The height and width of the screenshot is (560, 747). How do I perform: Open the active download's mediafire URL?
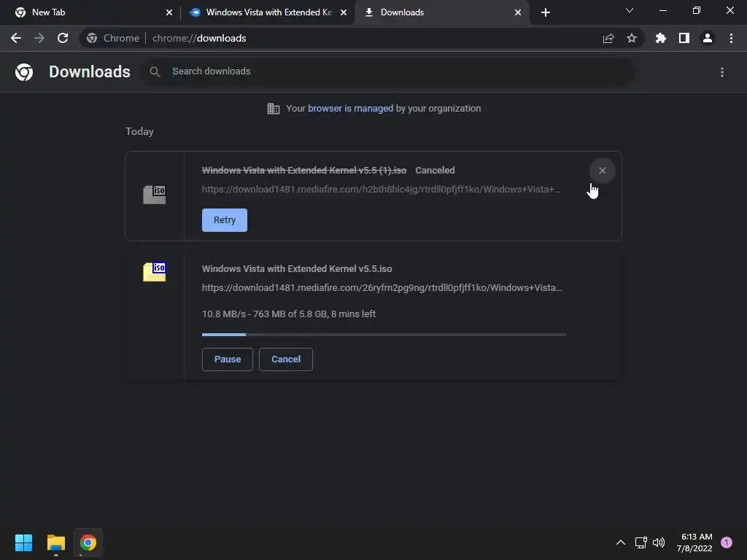coord(382,287)
